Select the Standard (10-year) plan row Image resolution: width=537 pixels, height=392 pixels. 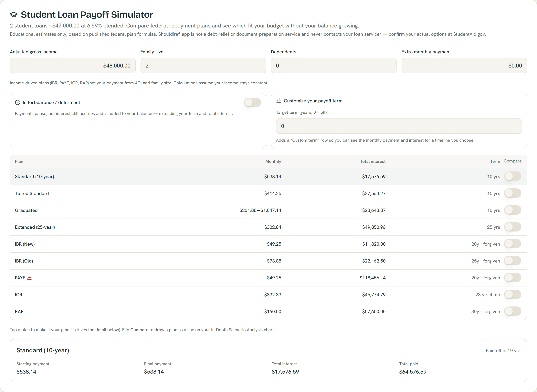pos(268,177)
